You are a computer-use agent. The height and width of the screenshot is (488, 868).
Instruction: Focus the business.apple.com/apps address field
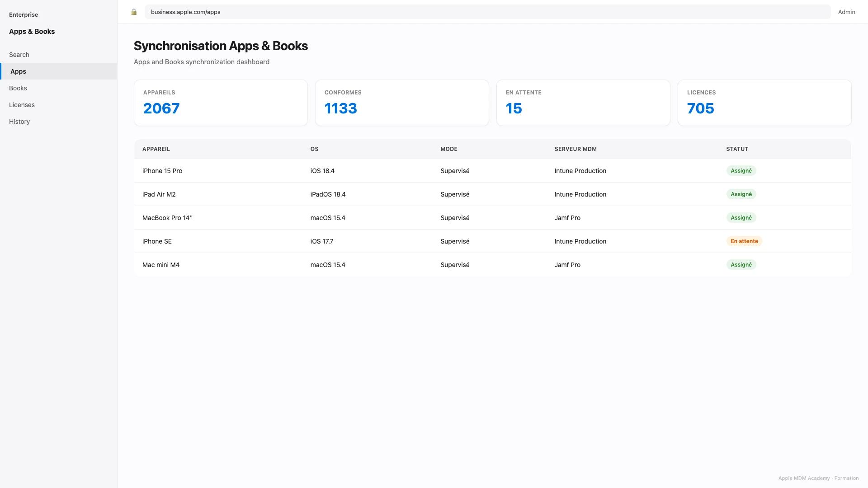tap(487, 12)
